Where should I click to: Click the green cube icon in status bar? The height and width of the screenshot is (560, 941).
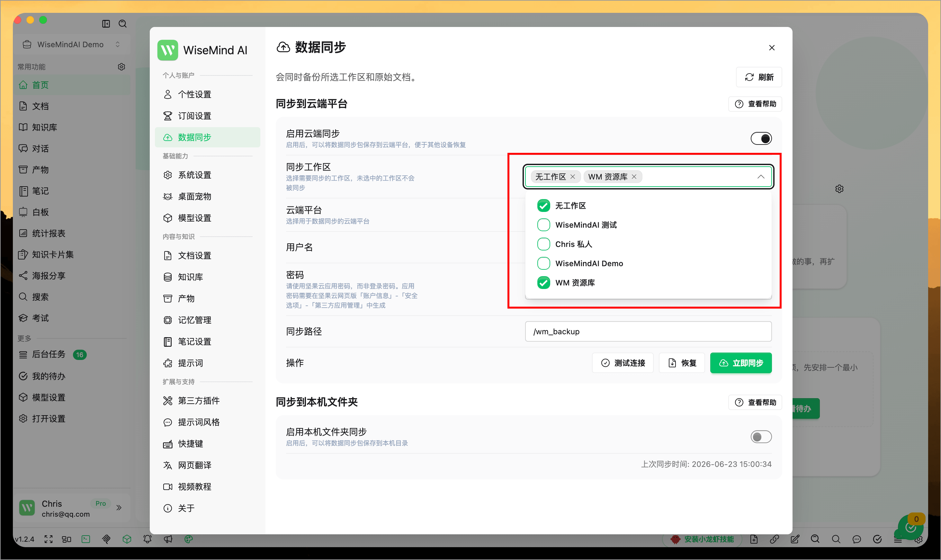click(127, 539)
